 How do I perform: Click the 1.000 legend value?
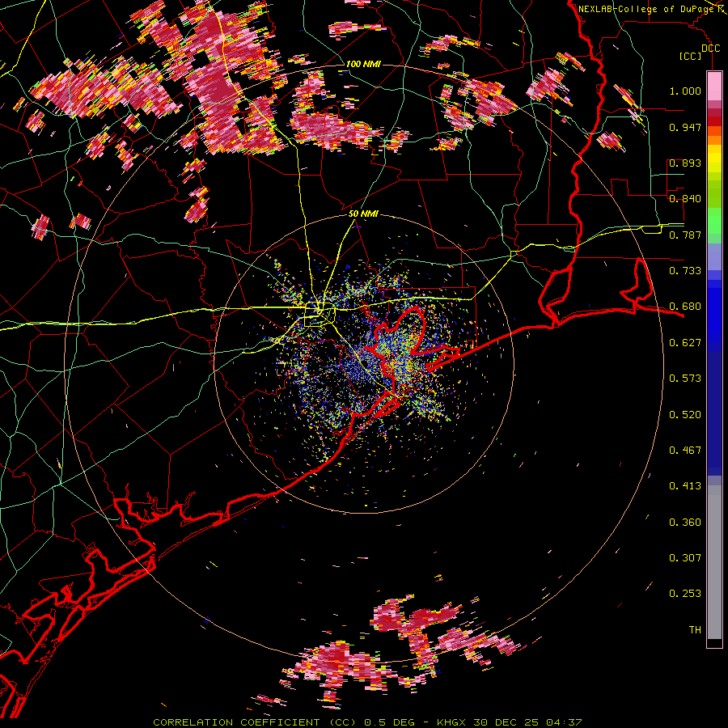[x=685, y=91]
